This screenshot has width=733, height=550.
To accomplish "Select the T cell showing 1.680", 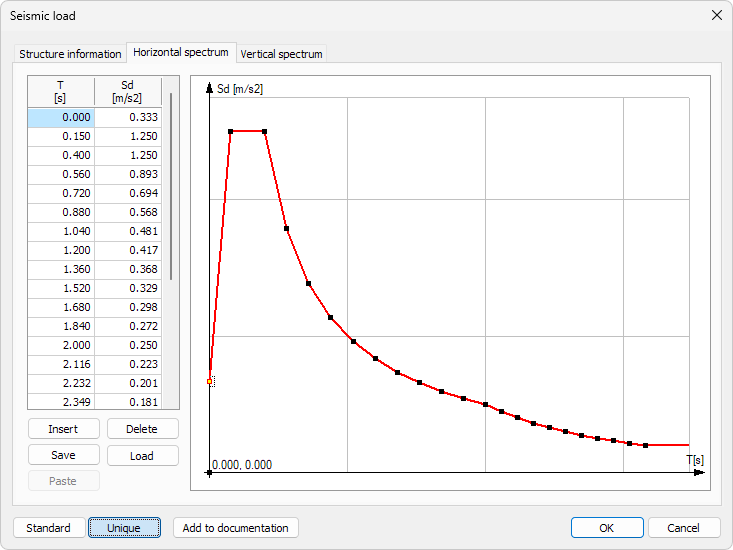I will pos(61,307).
